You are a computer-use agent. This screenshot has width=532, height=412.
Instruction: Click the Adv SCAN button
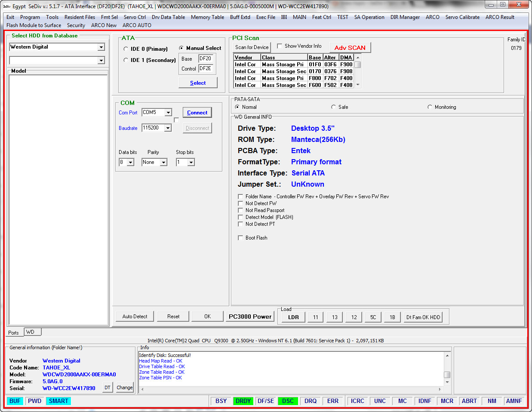350,48
